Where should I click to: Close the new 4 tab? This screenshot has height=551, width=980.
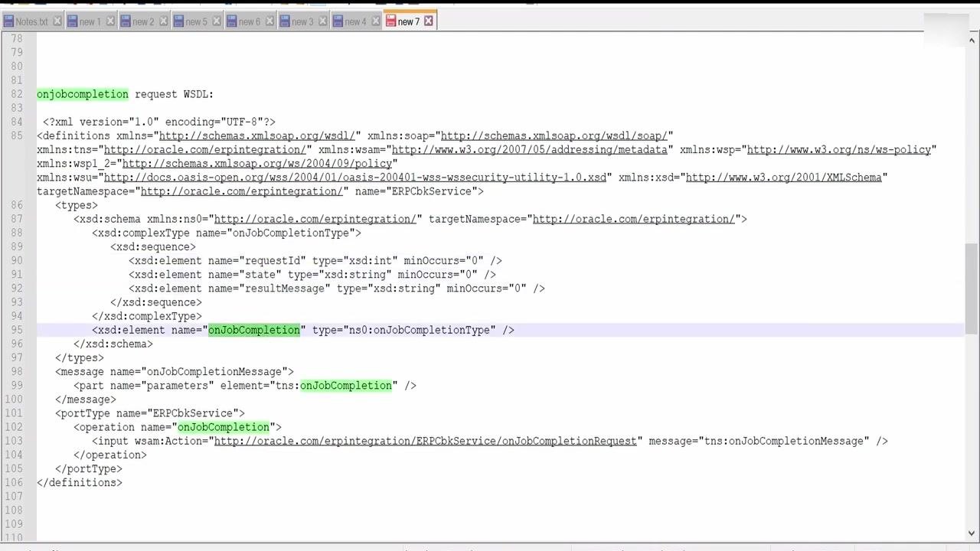pyautogui.click(x=375, y=21)
